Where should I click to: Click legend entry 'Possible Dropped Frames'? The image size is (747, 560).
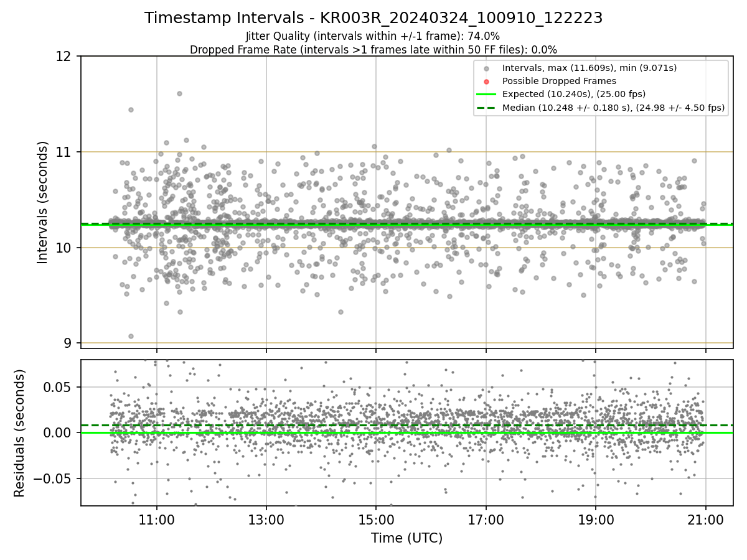(559, 81)
